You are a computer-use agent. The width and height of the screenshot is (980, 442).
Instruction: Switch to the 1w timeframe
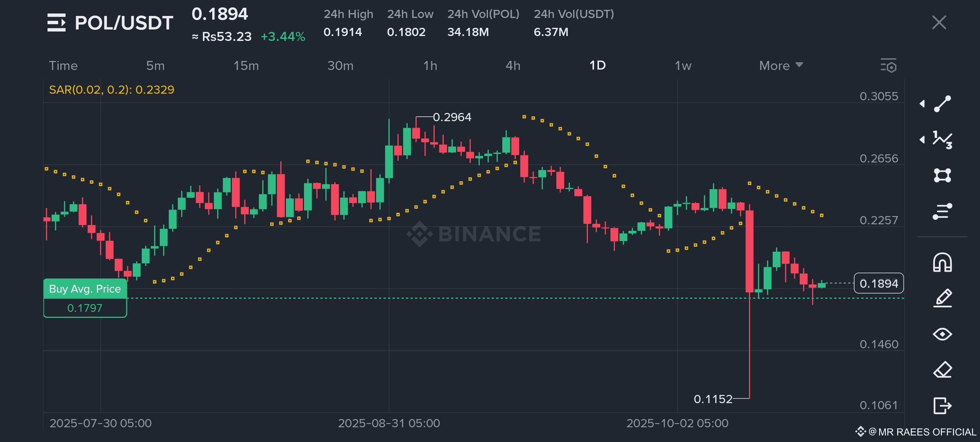(x=683, y=65)
